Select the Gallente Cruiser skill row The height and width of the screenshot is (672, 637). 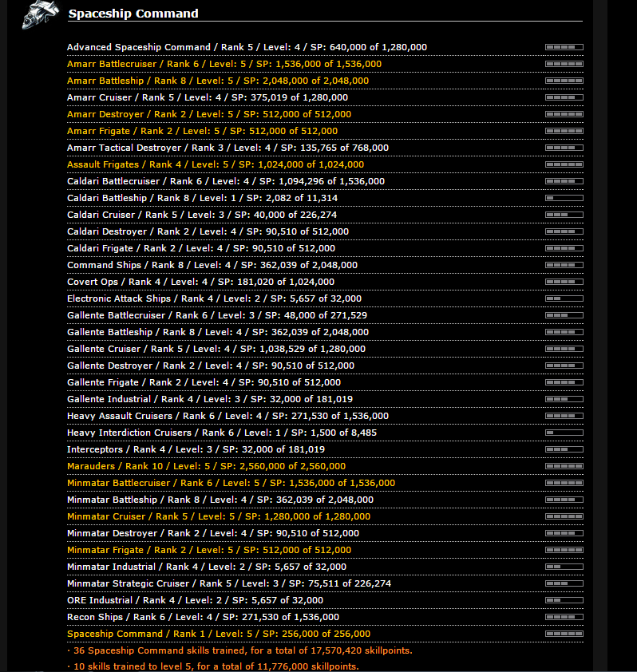click(x=325, y=349)
